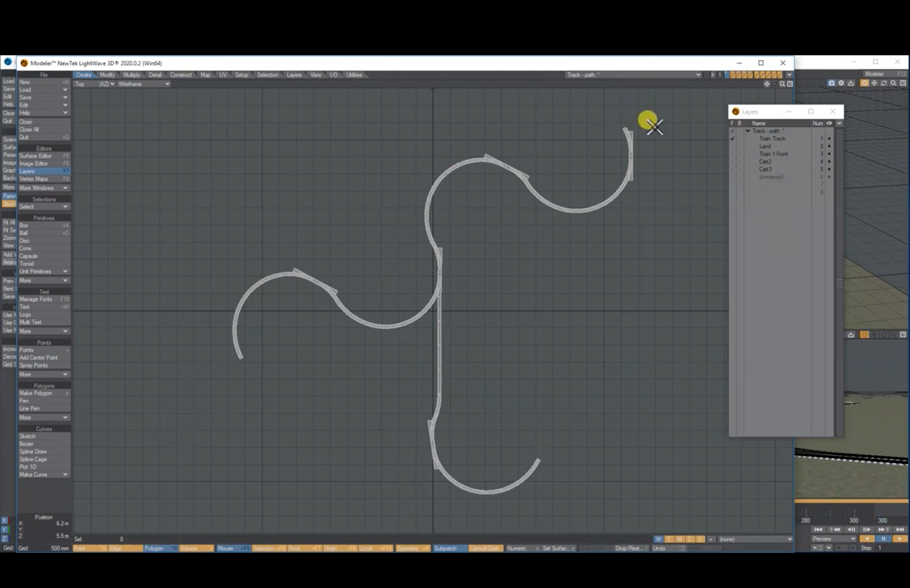Click the previous layer bank arrow
910x588 pixels.
click(x=706, y=75)
